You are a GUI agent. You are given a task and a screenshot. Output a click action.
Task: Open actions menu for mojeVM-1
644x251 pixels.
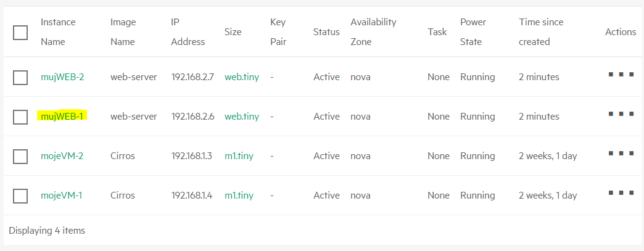click(x=621, y=192)
